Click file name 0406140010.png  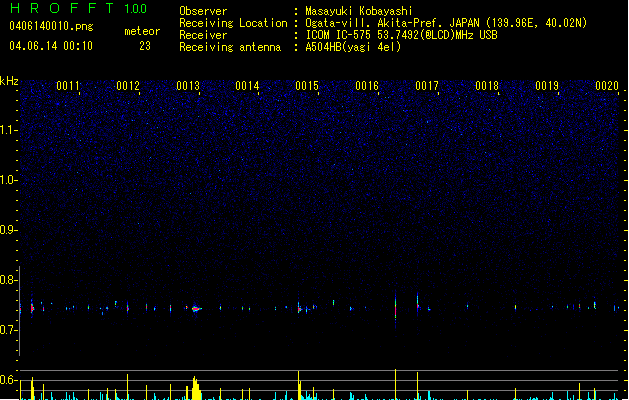[51, 26]
